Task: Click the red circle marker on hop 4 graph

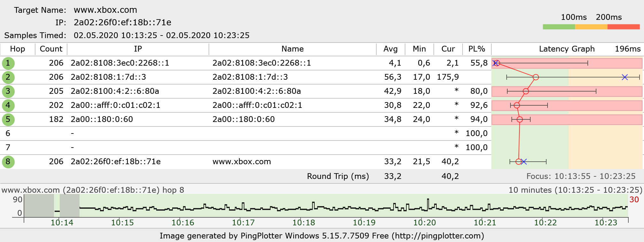Action: click(x=517, y=105)
